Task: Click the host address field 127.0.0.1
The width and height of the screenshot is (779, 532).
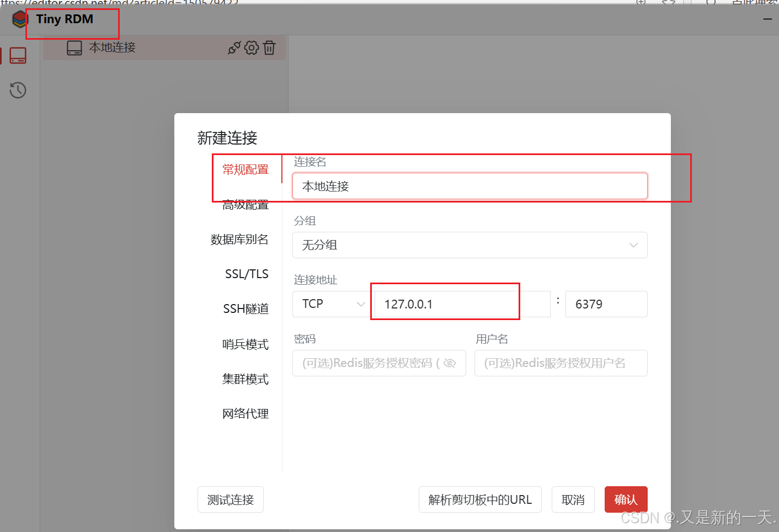Action: [462, 304]
